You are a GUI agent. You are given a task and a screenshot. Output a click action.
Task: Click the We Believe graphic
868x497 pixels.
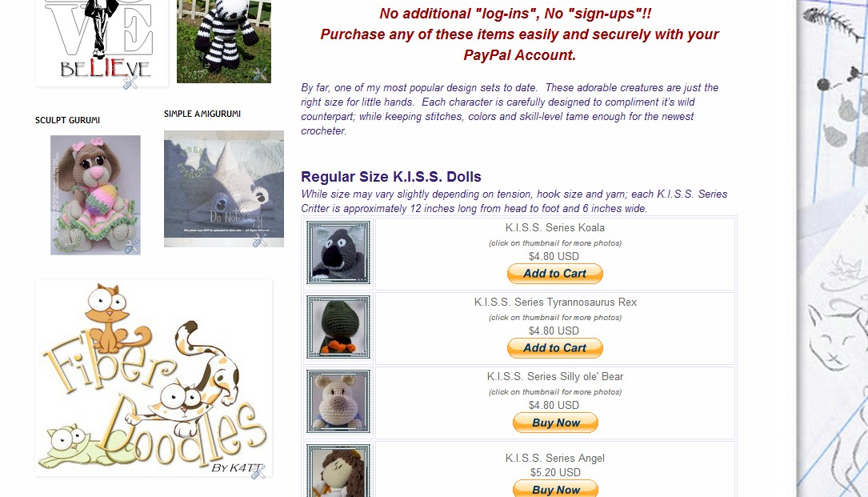coord(102,42)
